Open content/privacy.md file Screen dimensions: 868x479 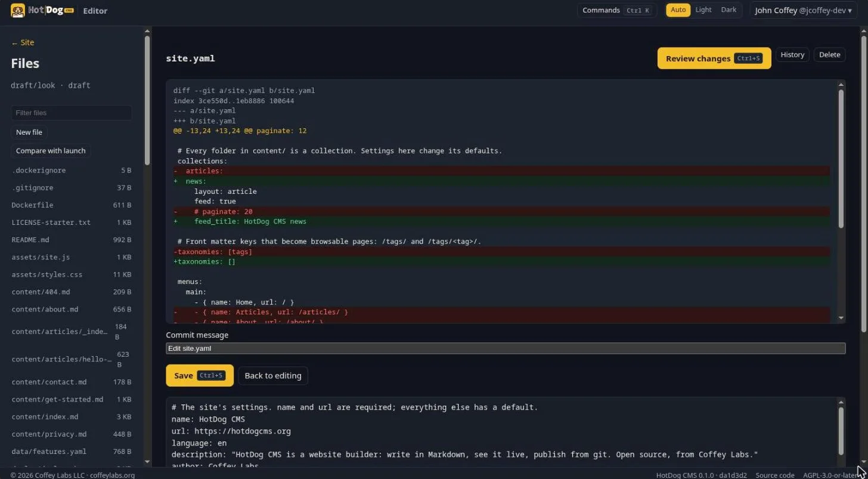click(x=72, y=434)
